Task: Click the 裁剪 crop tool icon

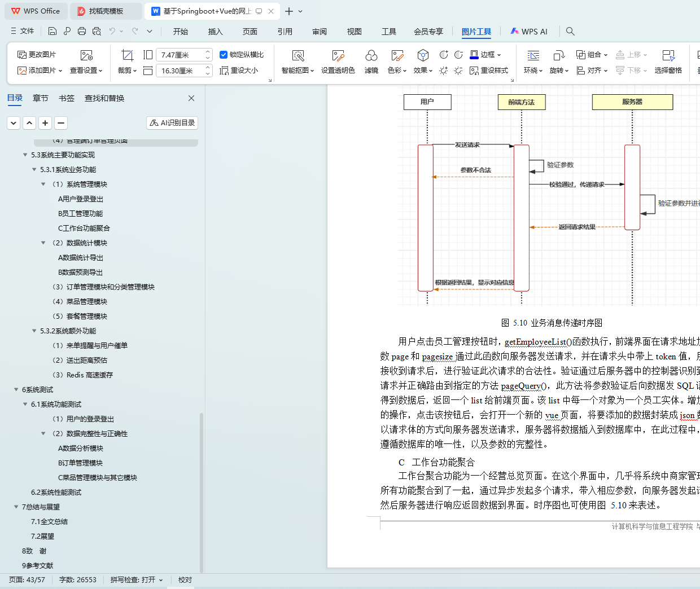Action: 128,55
